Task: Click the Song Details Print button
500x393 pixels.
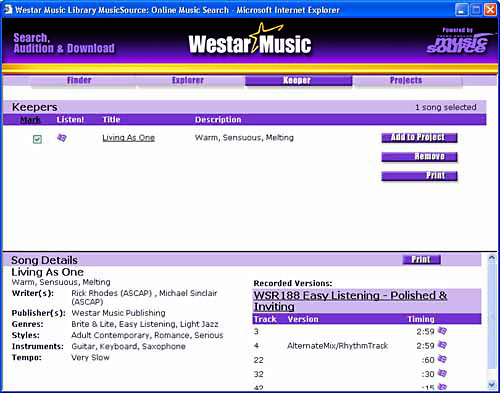Action: (x=422, y=259)
